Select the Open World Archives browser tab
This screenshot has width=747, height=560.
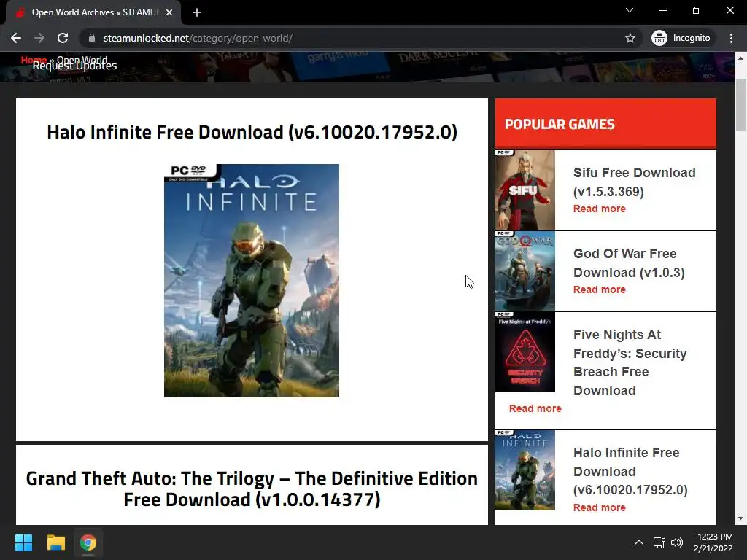[94, 12]
